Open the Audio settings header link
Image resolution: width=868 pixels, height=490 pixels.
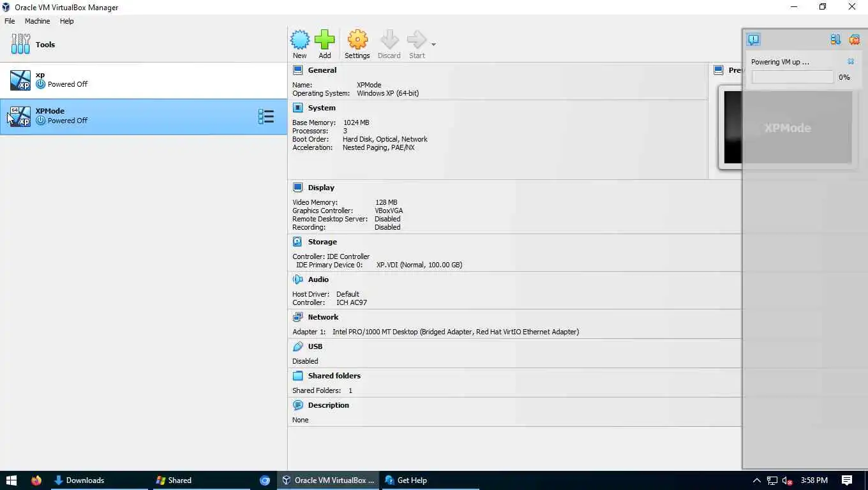[x=318, y=279]
